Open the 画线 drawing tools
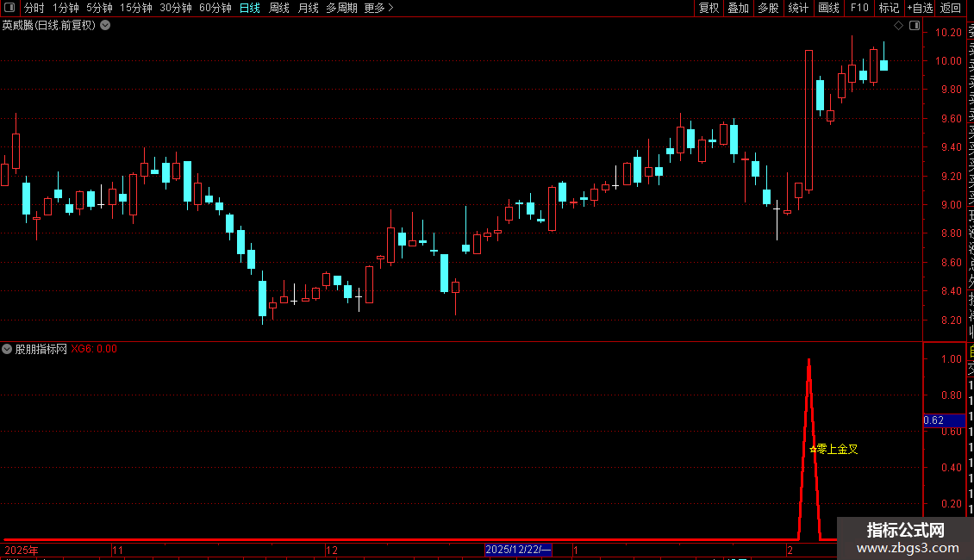 pos(828,8)
